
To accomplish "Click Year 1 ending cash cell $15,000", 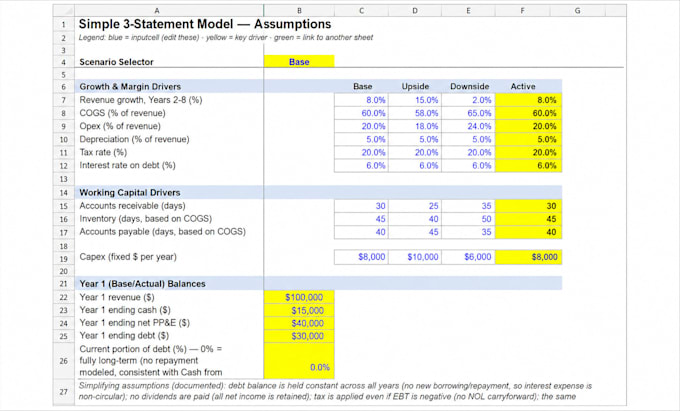I will (x=299, y=310).
